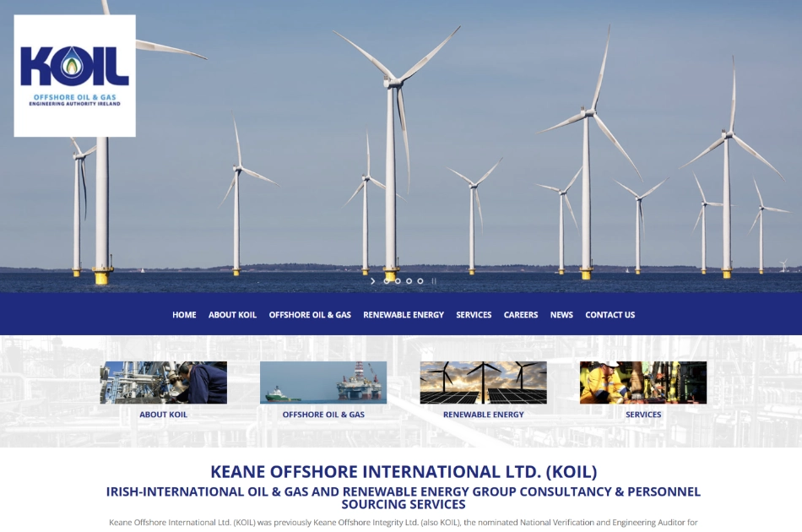Screen dimensions: 802x532
Task: Open the Careers menu item
Action: 521,315
